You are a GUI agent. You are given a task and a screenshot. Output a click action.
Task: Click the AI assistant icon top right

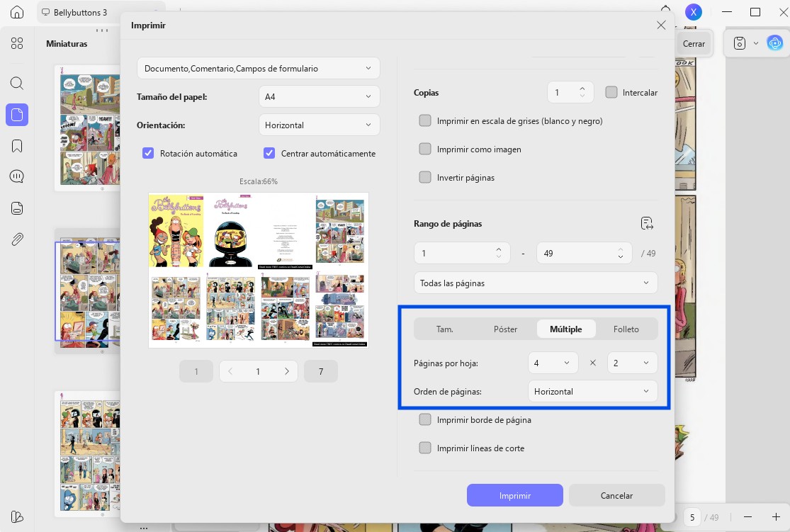774,43
